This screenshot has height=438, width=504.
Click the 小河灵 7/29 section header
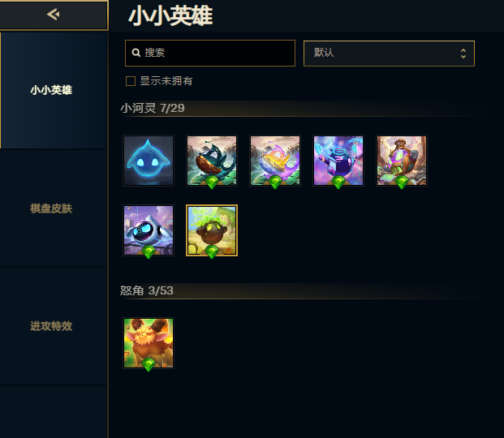pyautogui.click(x=153, y=108)
